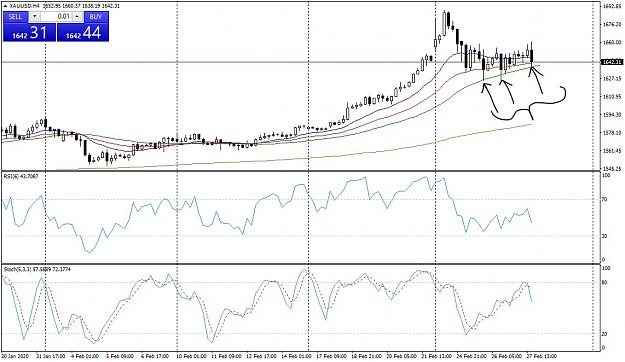Increase lot volume with the up arrow
This screenshot has width=625, height=362.
tap(77, 17)
